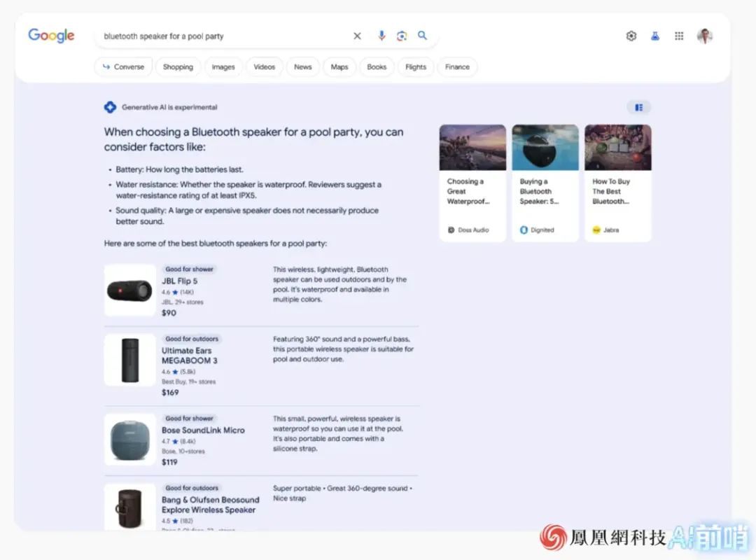
Task: Toggle the AI result layout view
Action: 638,107
